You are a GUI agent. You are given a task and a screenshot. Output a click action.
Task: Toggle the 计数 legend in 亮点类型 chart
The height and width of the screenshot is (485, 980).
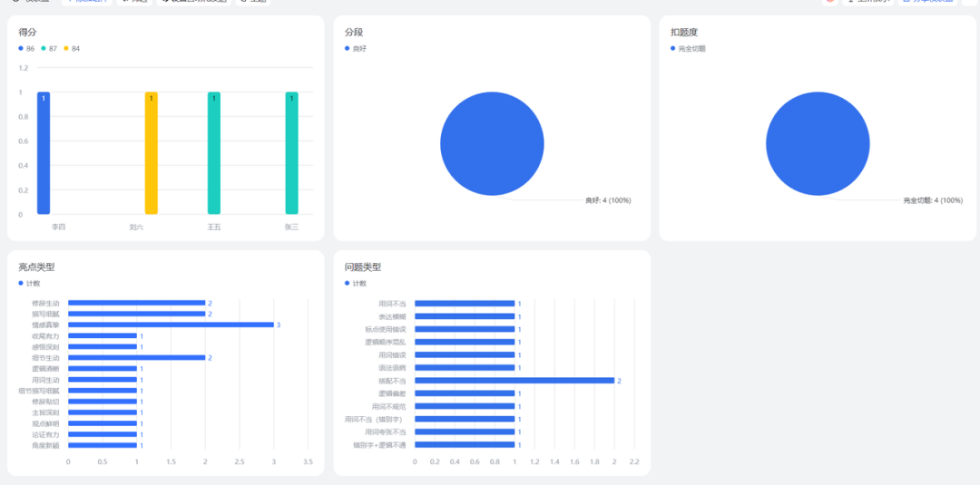29,284
